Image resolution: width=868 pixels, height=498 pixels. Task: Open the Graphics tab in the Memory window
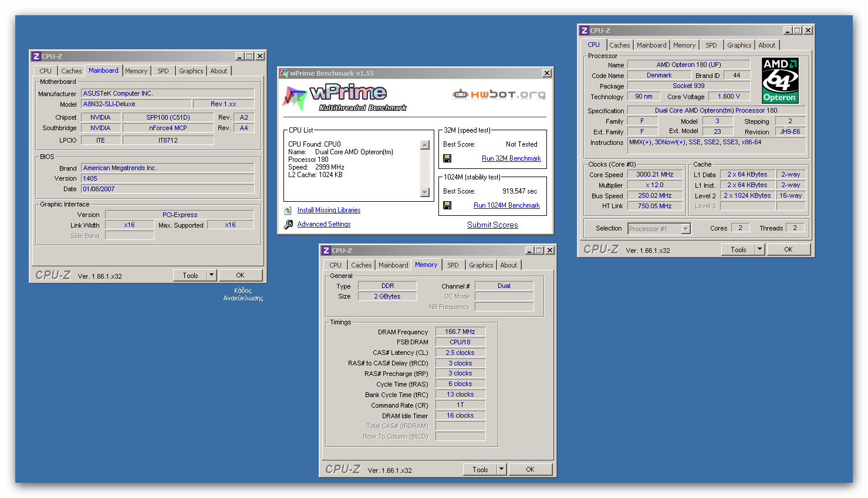pos(481,265)
